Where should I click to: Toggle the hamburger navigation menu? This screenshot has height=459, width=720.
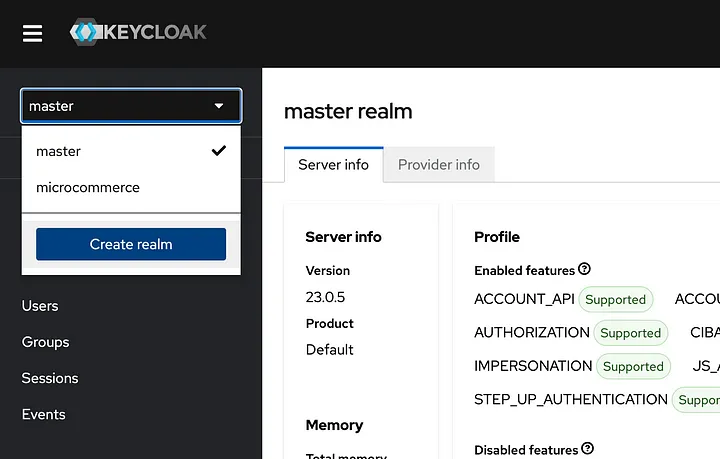33,34
